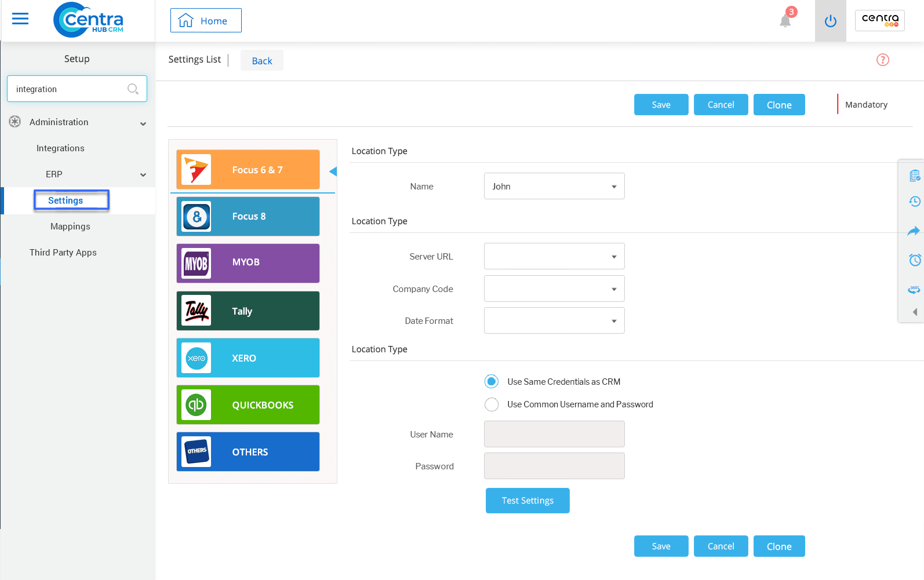
Task: Click the top Save button
Action: pyautogui.click(x=661, y=104)
